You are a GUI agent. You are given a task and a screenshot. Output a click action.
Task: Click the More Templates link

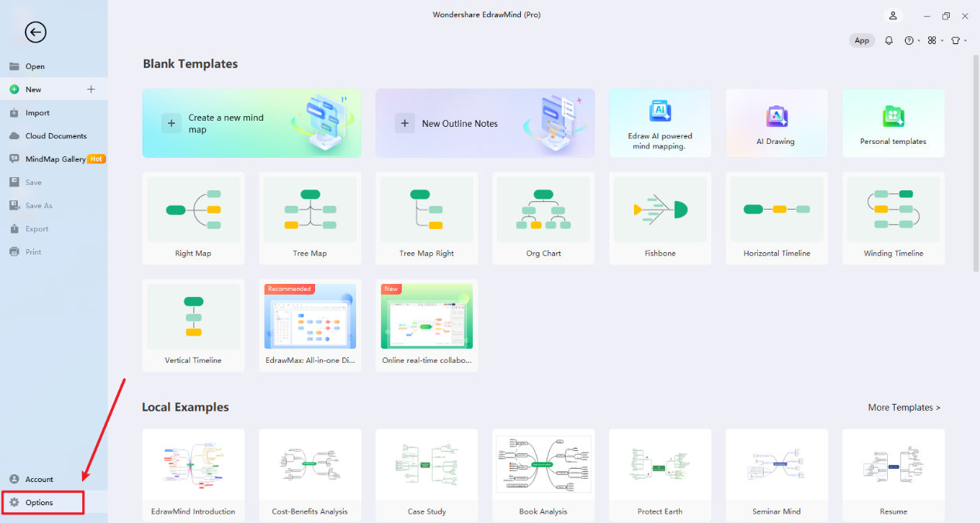coord(903,408)
